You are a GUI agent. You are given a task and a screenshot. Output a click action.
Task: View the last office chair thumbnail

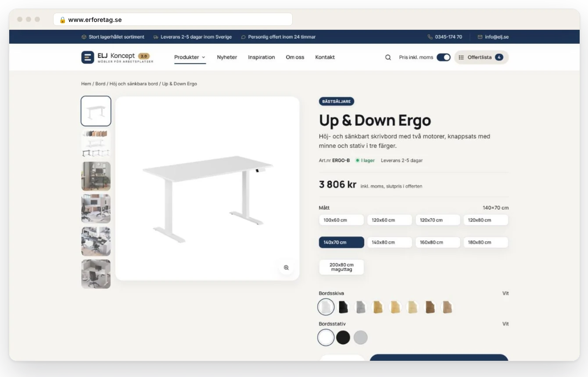pyautogui.click(x=96, y=274)
